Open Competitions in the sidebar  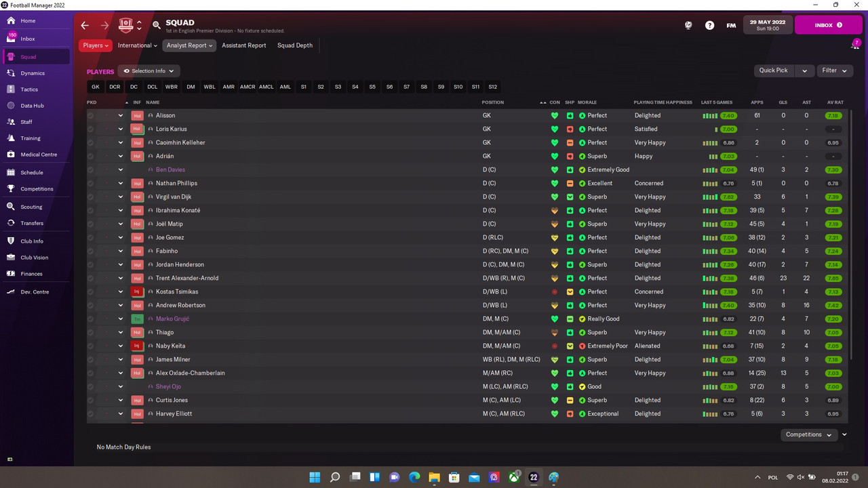[x=37, y=189]
